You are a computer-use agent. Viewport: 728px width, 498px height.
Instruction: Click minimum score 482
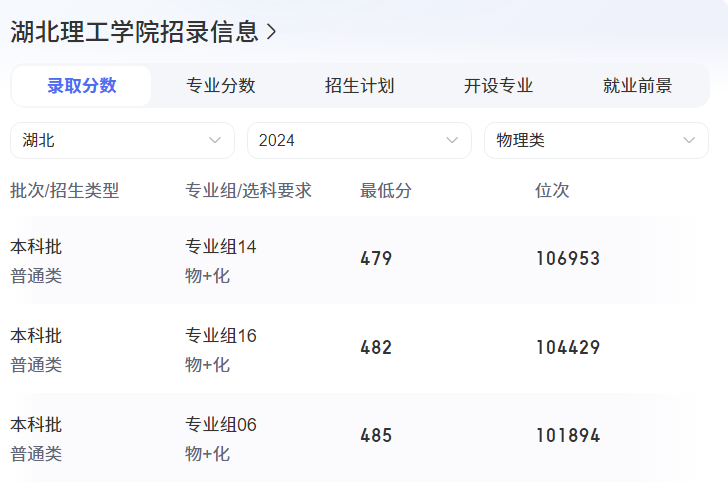click(376, 347)
